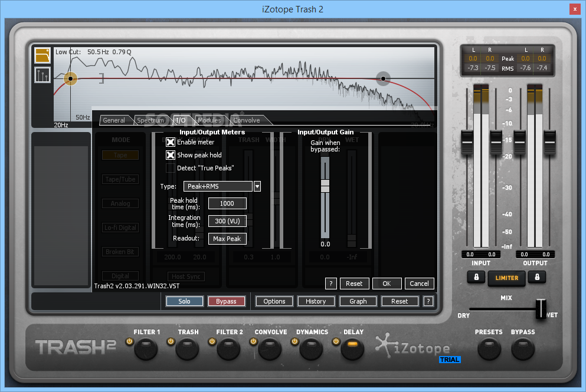This screenshot has height=392, width=586.
Task: Click the bottom bar Reset button
Action: click(x=400, y=301)
